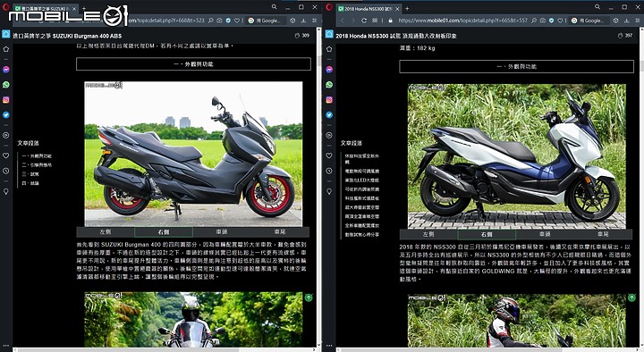The image size is (644, 352).
Task: Open the last entry of the right article outline
Action: 362,235
